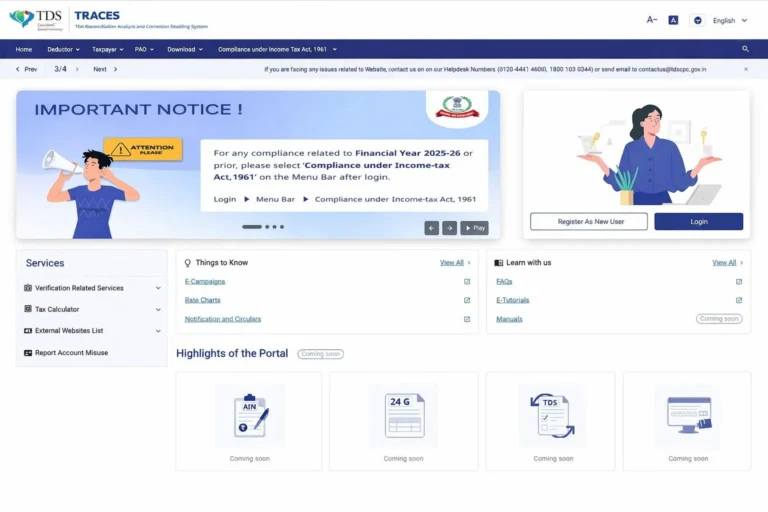Go to Home menu item
This screenshot has height=512, width=768.
(24, 49)
